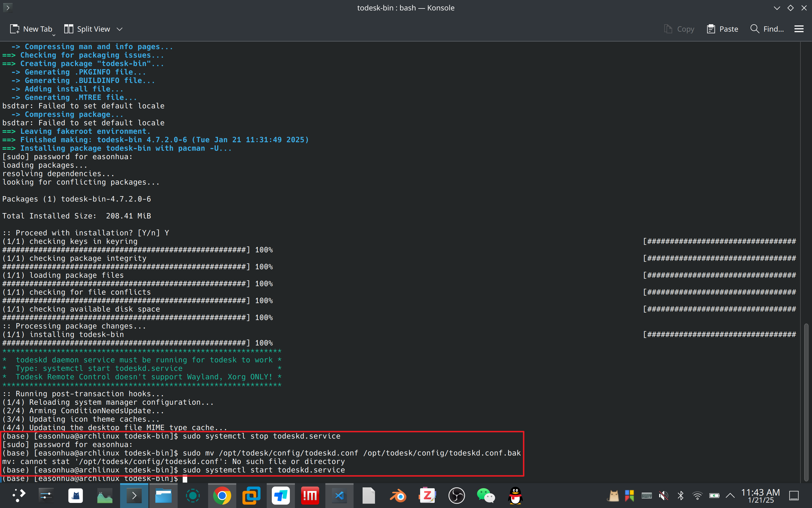
Task: Open the Dolphin file manager
Action: point(164,496)
